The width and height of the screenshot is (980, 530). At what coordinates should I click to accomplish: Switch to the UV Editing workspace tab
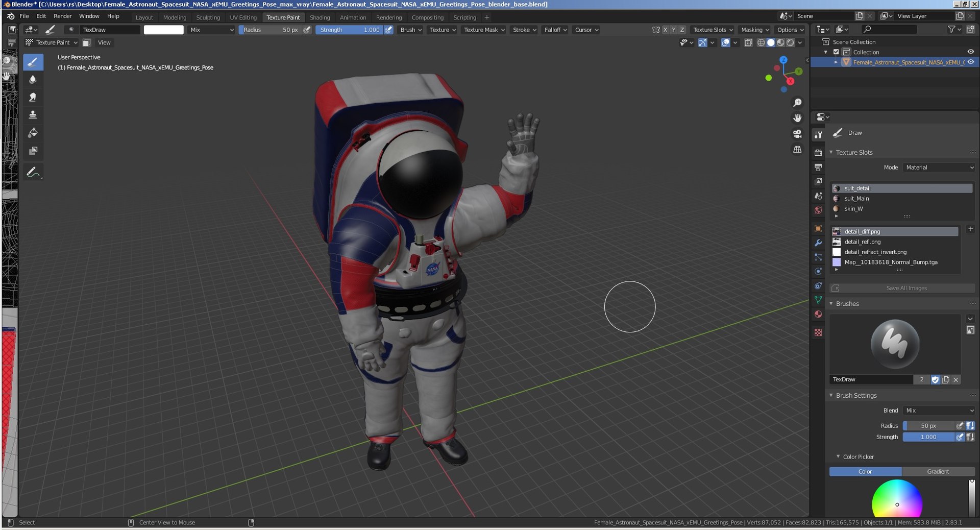243,17
